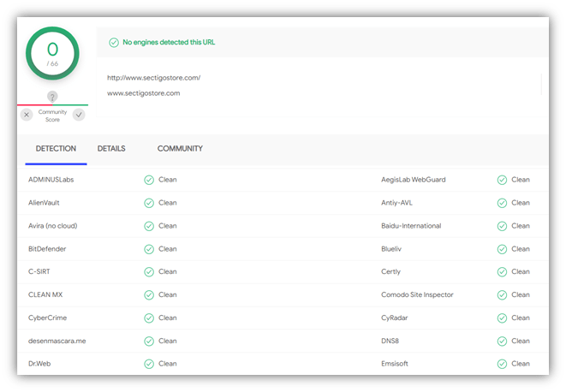Select the Baidu-International engine name

tap(411, 226)
